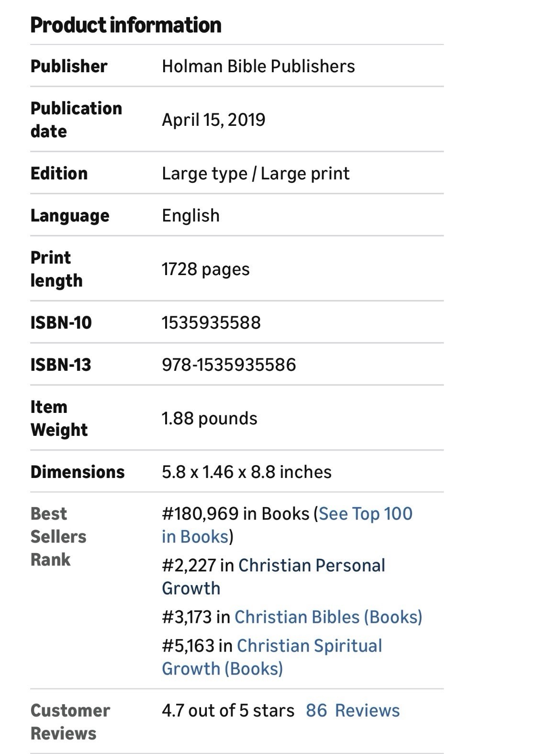Click the 1728 pages print length value
560x754 pixels.
pyautogui.click(x=205, y=269)
